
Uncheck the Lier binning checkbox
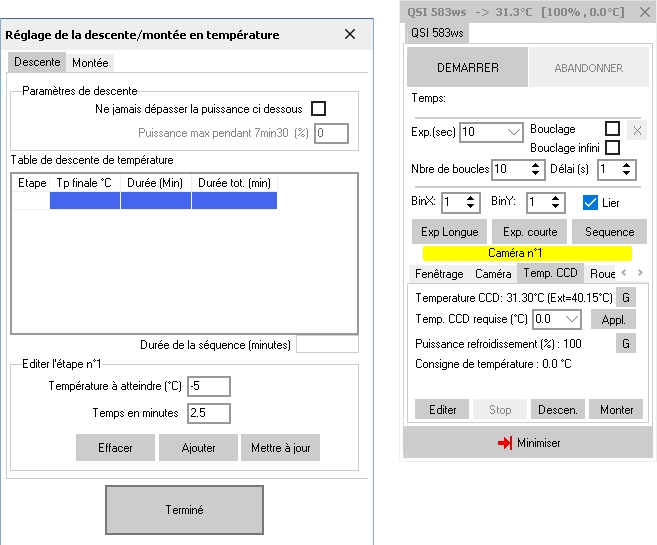point(590,202)
